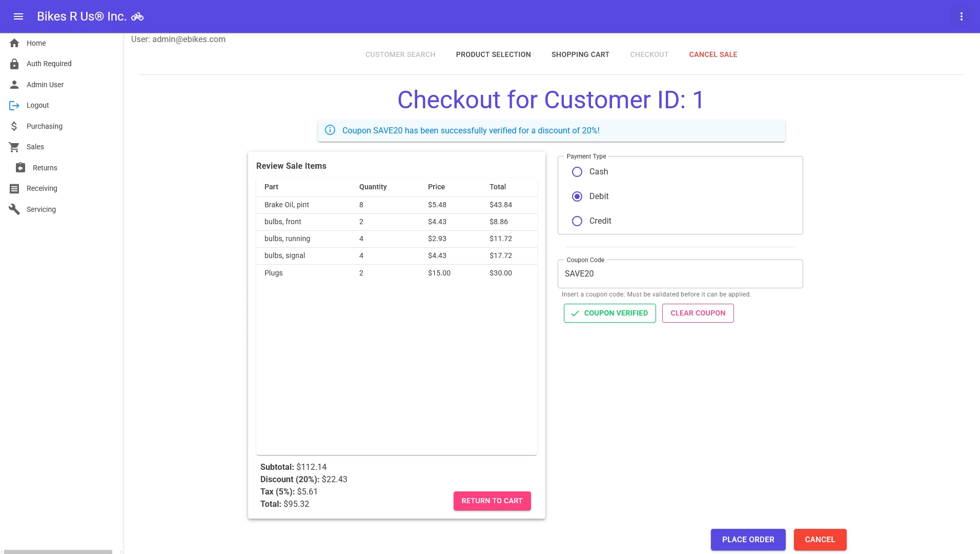The width and height of the screenshot is (980, 554).
Task: Open Receiving via the inbox icon
Action: point(15,188)
